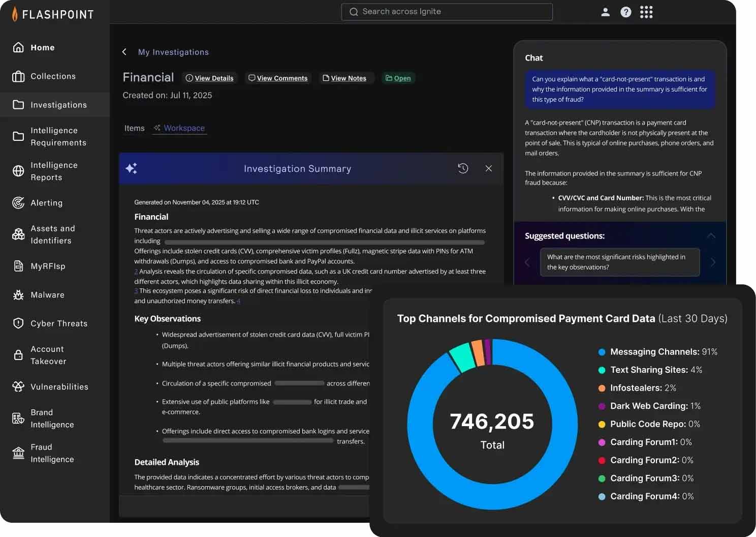756x537 pixels.
Task: Open the Malware bug icon
Action: tap(18, 295)
